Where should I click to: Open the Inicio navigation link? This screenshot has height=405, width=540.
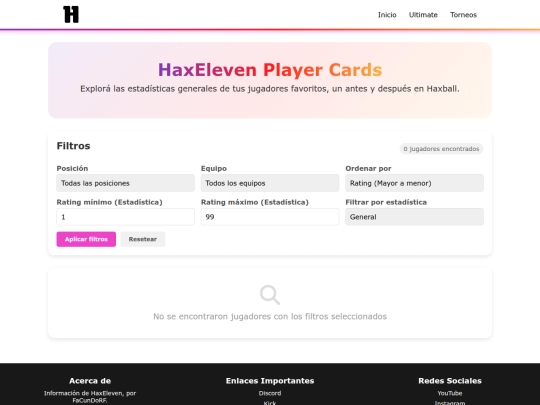pyautogui.click(x=387, y=15)
